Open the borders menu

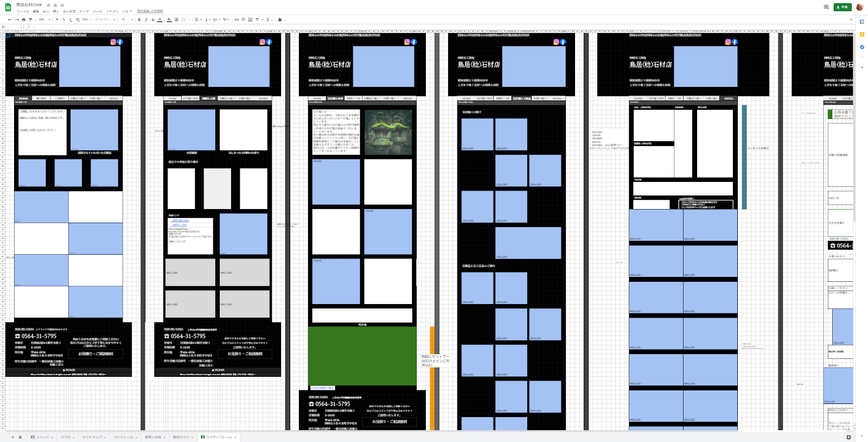176,20
